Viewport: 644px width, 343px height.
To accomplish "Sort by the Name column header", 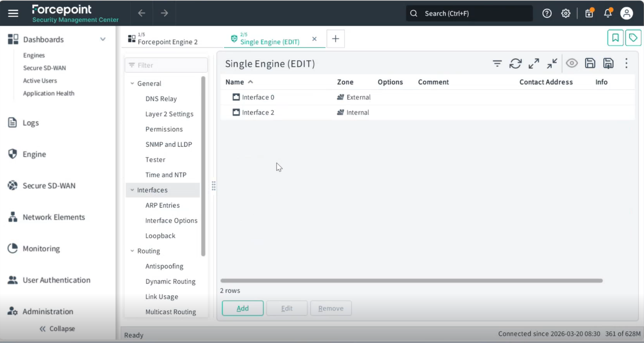I will click(x=235, y=82).
